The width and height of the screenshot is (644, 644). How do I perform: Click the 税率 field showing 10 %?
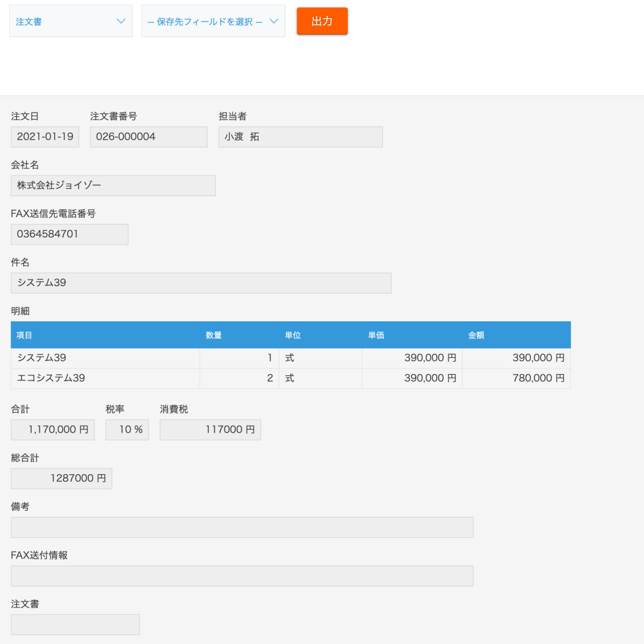click(x=127, y=430)
